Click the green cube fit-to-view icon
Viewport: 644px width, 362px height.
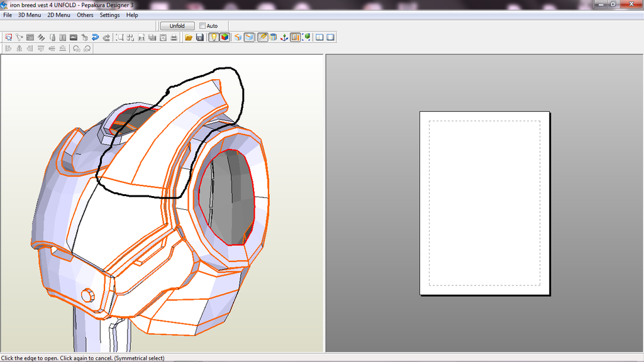point(306,37)
